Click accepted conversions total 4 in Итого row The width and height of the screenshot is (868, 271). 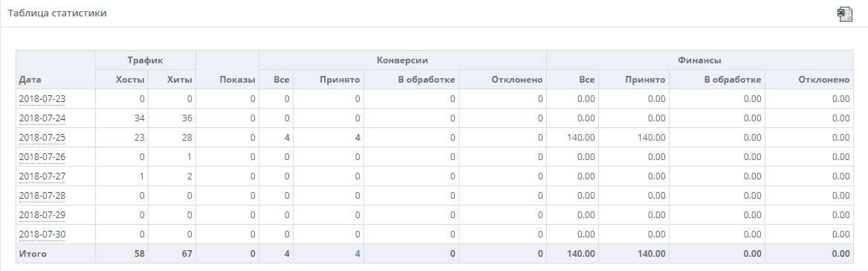point(357,254)
